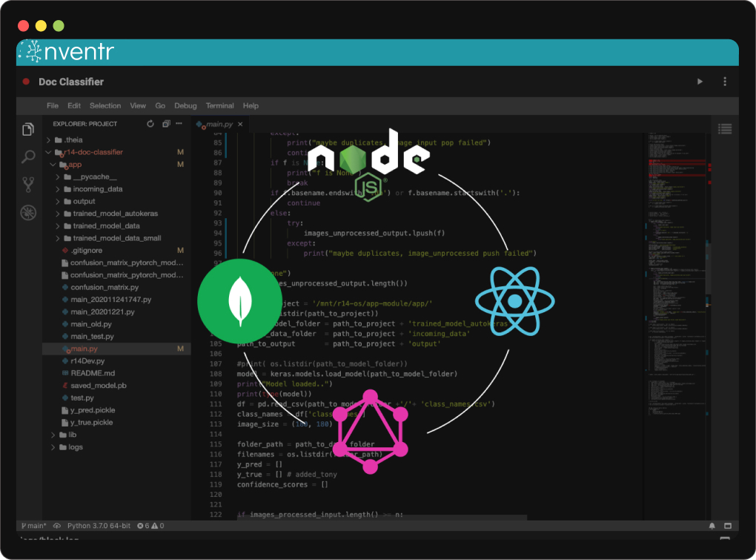Click the nventr logo
Image resolution: width=756 pixels, height=560 pixels.
[67, 52]
